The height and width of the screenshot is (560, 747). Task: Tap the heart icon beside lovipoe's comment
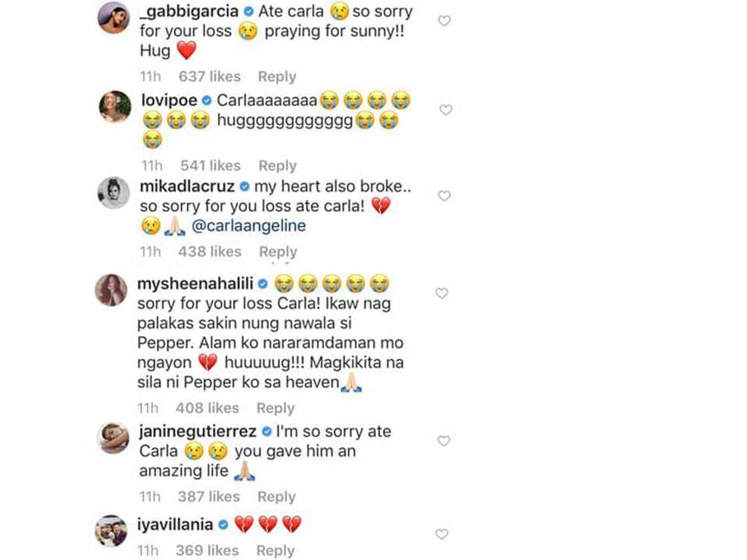click(x=444, y=110)
